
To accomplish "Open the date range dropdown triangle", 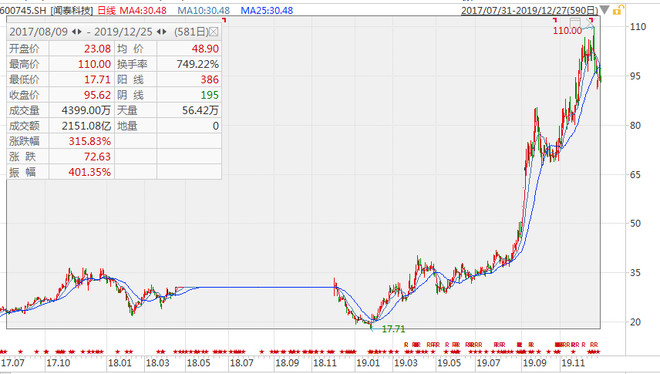I will coord(604,10).
